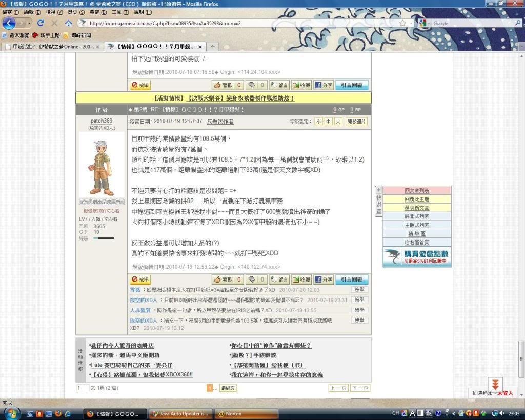Image resolution: width=525 pixels, height=420 pixels.
Task: Open author patch369 profile link
Action: pyautogui.click(x=102, y=121)
